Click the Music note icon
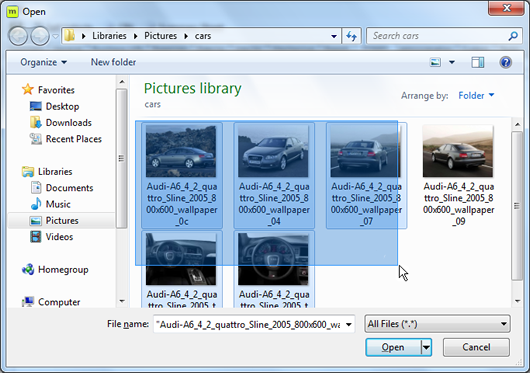 tap(36, 204)
